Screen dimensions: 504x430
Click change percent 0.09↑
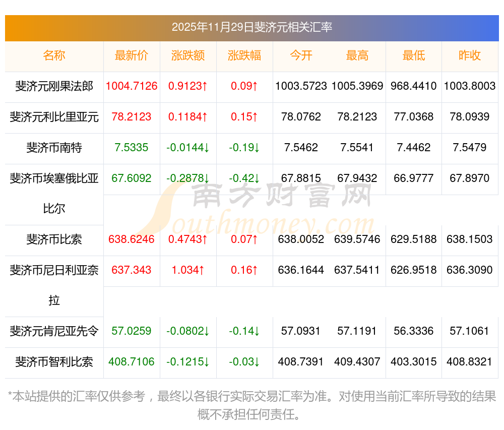tap(244, 86)
